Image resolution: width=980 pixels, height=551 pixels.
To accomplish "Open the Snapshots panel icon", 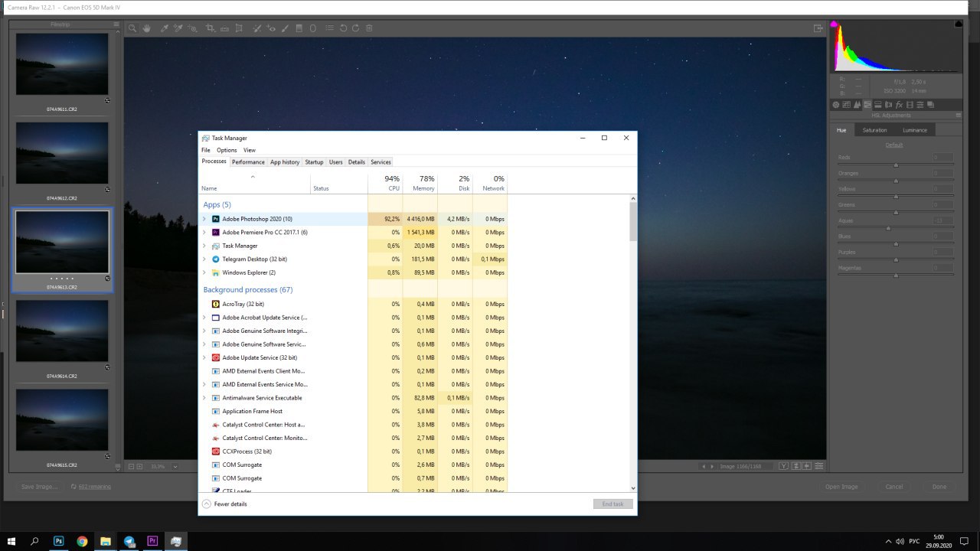I will (x=930, y=105).
